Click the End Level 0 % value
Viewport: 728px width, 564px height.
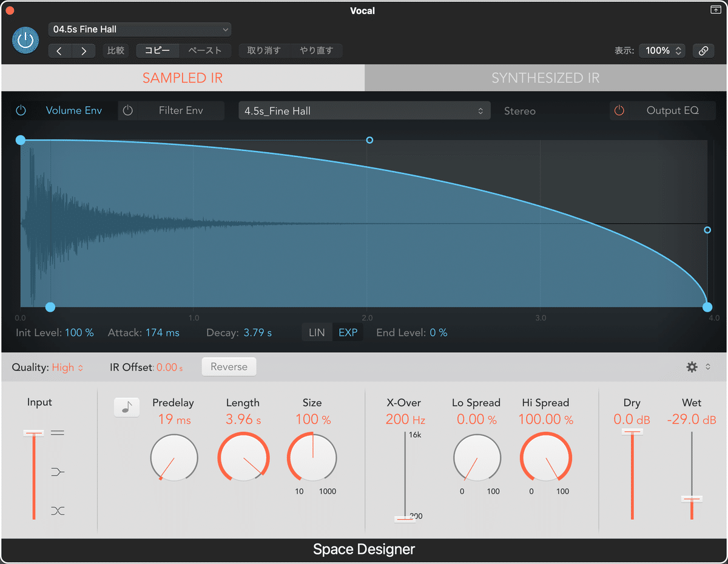(x=439, y=332)
